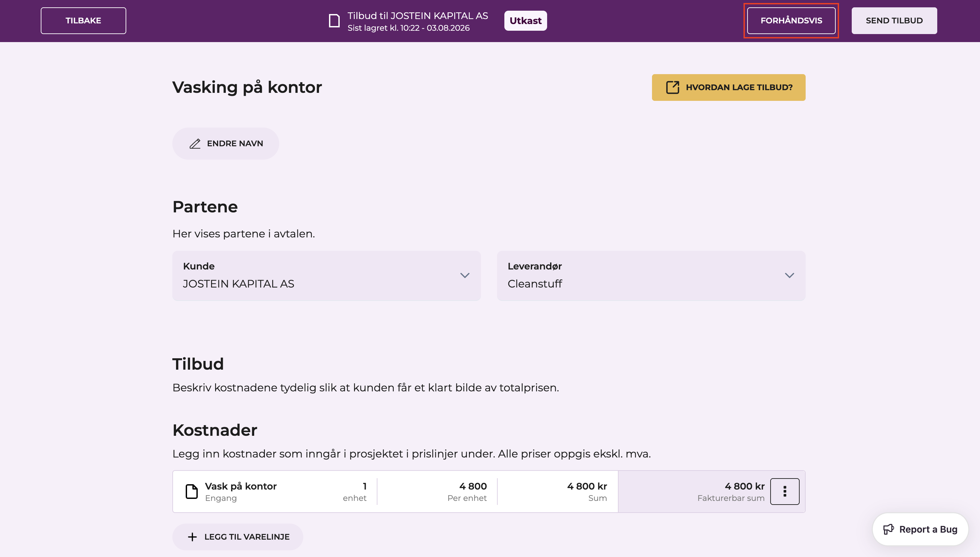Click the Partene section heading

click(205, 207)
